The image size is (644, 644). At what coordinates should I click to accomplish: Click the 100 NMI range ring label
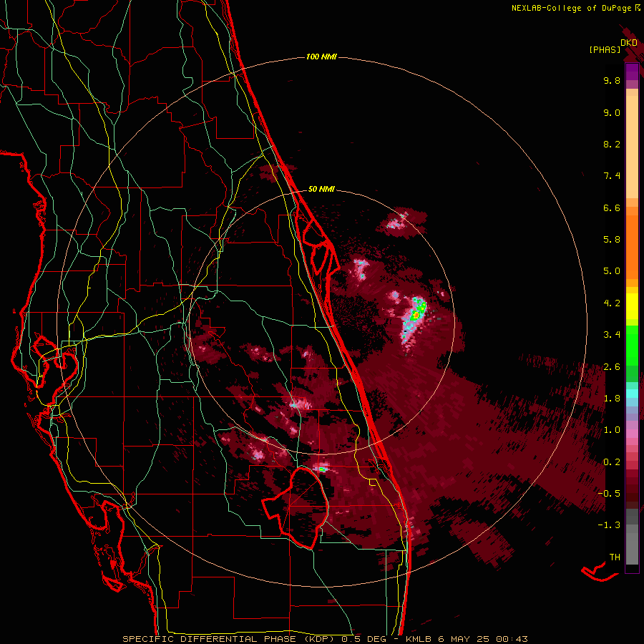tap(321, 57)
